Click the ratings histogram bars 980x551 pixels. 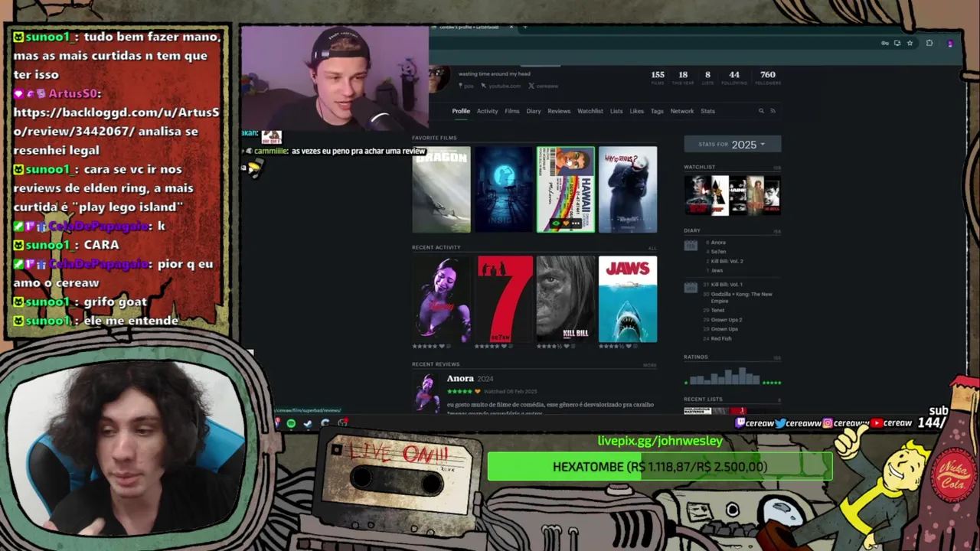point(724,377)
